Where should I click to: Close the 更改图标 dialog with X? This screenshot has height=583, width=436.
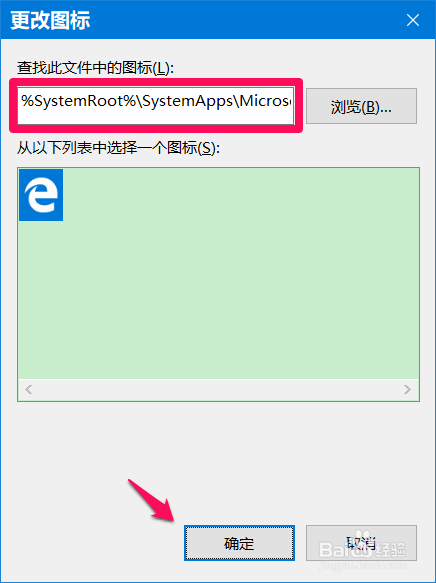tap(413, 20)
